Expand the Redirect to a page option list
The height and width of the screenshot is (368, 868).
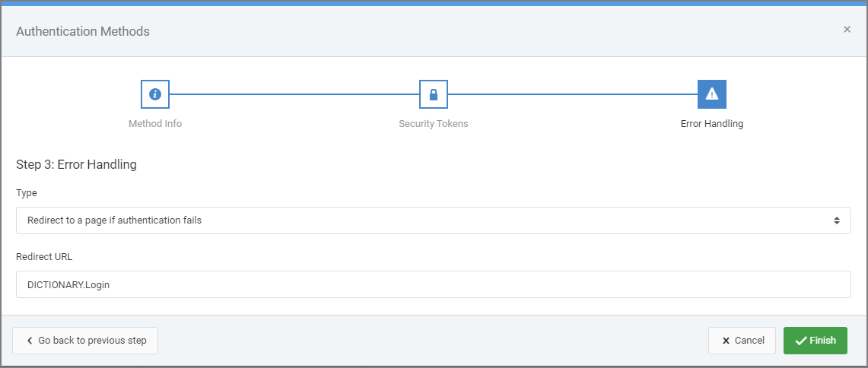pyautogui.click(x=434, y=220)
